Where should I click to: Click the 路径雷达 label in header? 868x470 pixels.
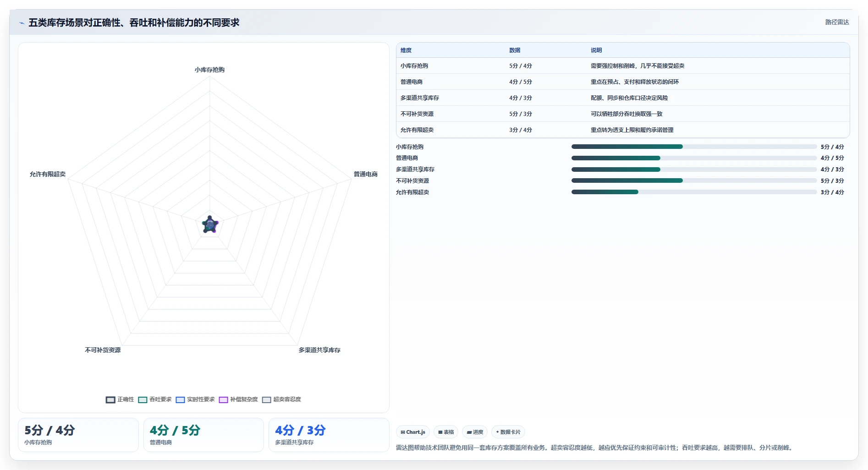(x=837, y=22)
